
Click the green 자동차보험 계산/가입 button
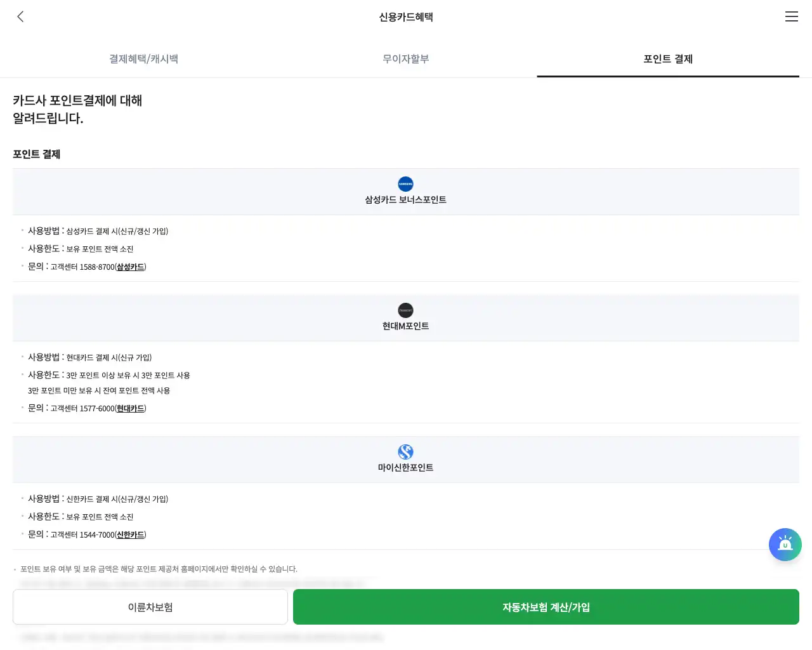point(546,607)
